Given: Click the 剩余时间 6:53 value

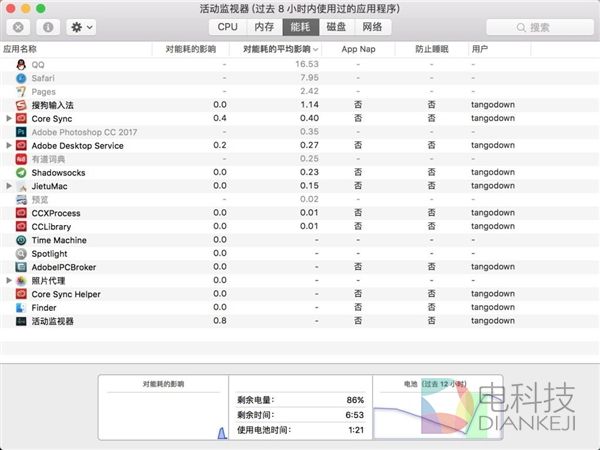Looking at the screenshot, I should (x=354, y=415).
